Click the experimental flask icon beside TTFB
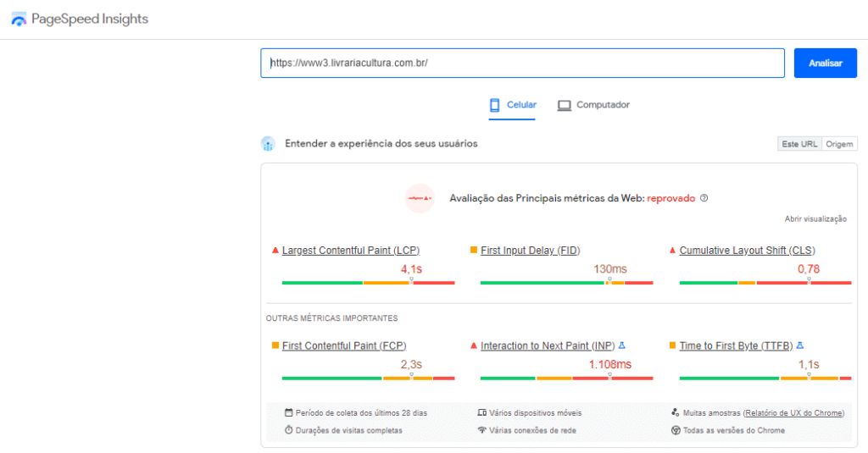Viewport: 868px width, 453px height. [800, 345]
